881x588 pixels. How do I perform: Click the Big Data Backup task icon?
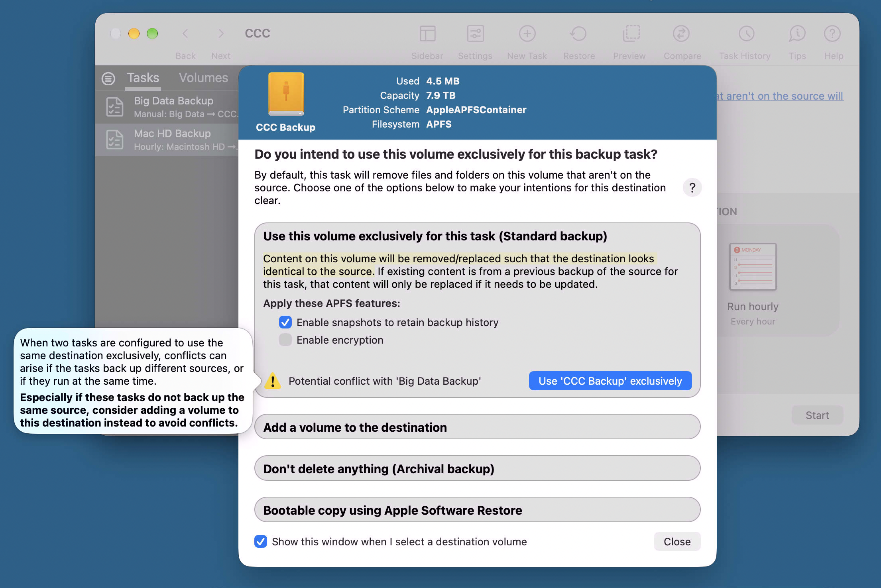pyautogui.click(x=114, y=107)
